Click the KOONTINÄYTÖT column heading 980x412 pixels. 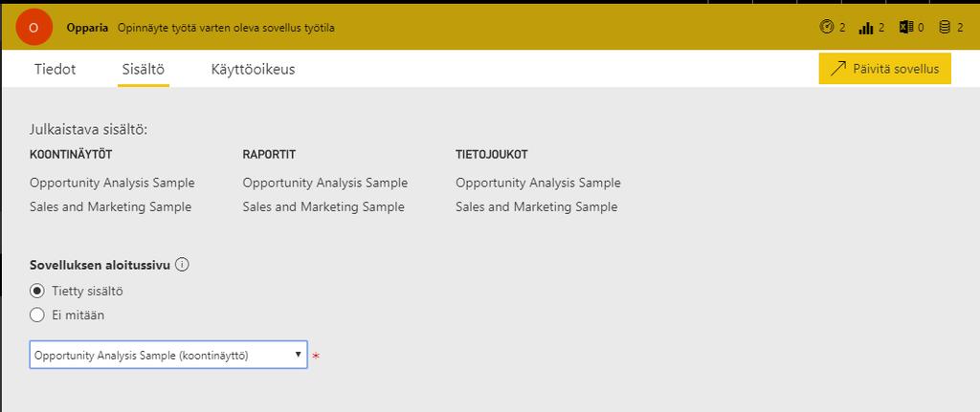pyautogui.click(x=71, y=154)
